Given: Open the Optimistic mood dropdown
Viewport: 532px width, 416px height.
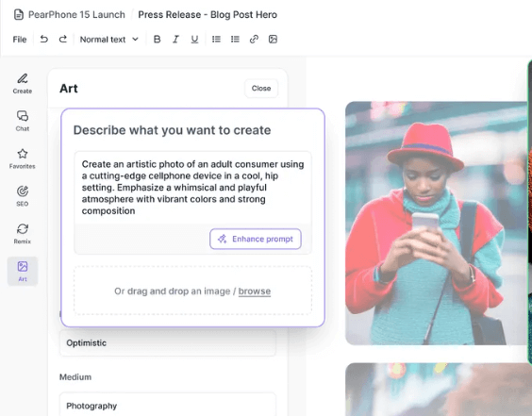Looking at the screenshot, I should click(x=168, y=343).
